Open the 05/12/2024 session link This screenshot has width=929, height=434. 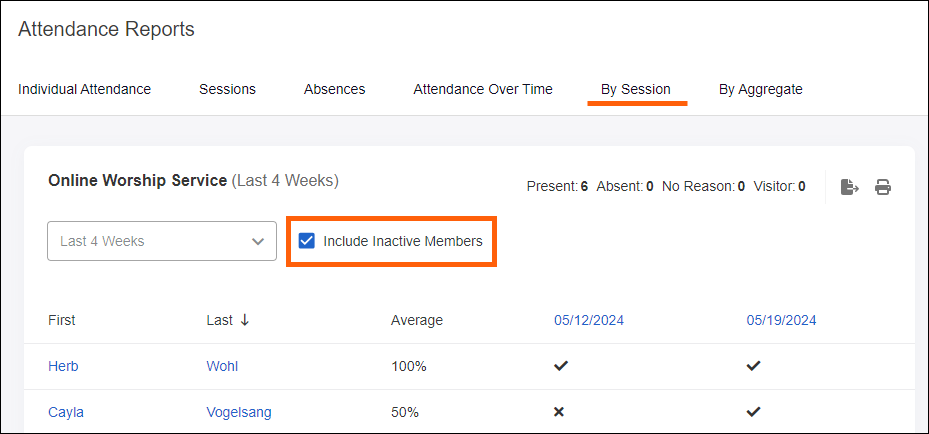pos(589,320)
